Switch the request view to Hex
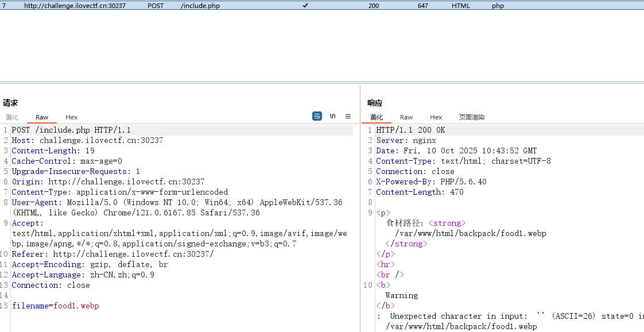644x332 pixels. [x=71, y=117]
